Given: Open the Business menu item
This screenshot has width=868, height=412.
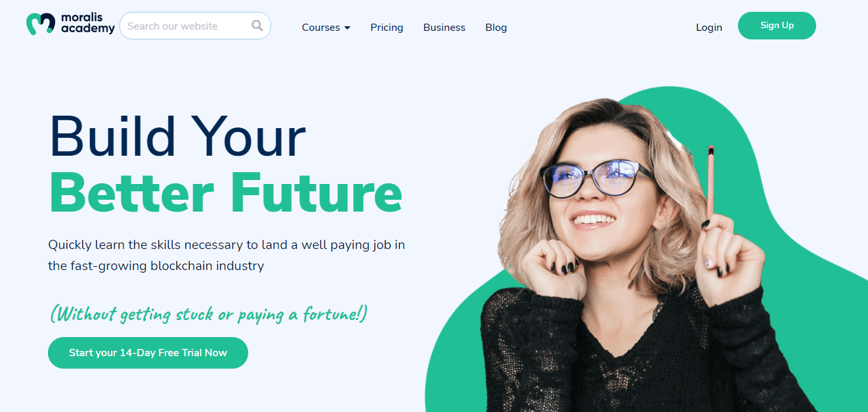Looking at the screenshot, I should click(x=445, y=28).
